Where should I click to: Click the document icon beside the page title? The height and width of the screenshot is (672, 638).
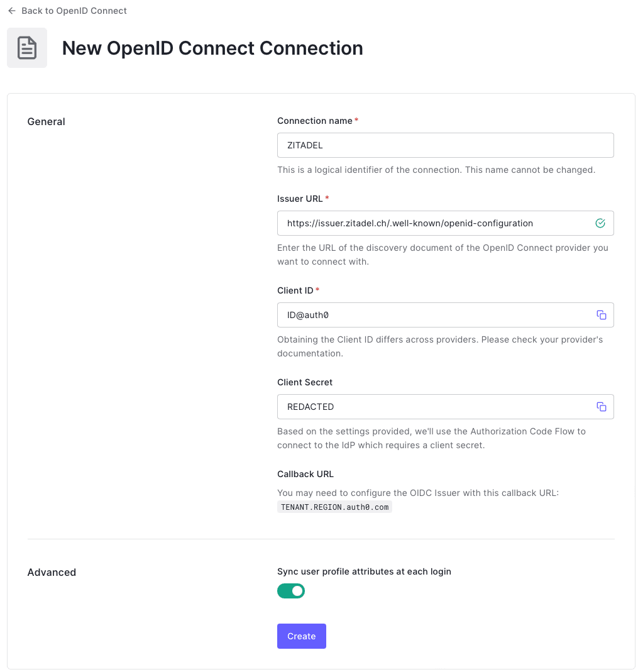coord(27,48)
